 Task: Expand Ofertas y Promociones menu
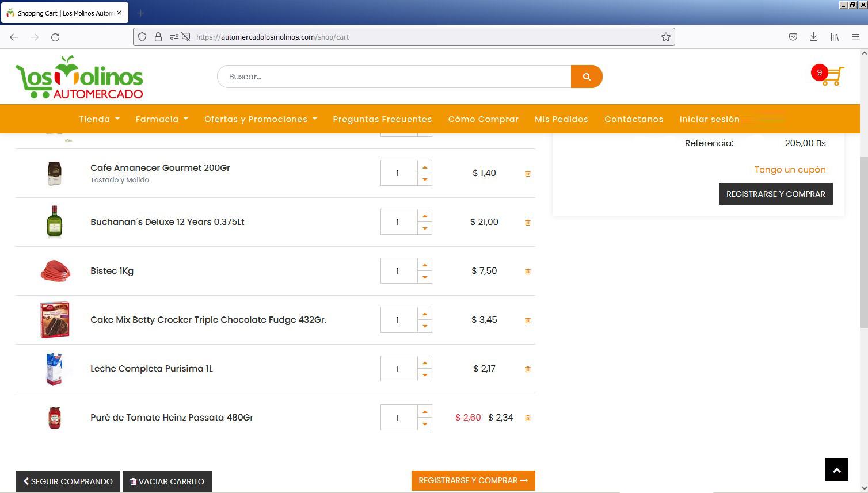pyautogui.click(x=260, y=119)
